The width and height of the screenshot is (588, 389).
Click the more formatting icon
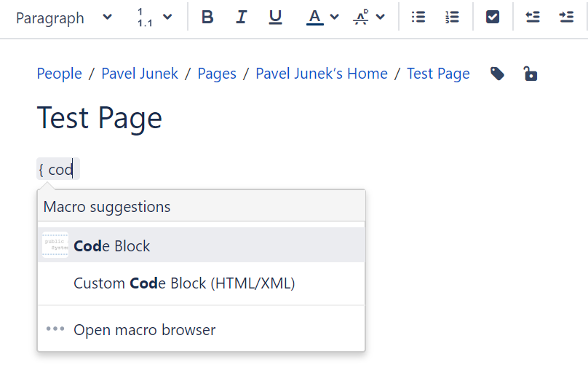pos(361,17)
